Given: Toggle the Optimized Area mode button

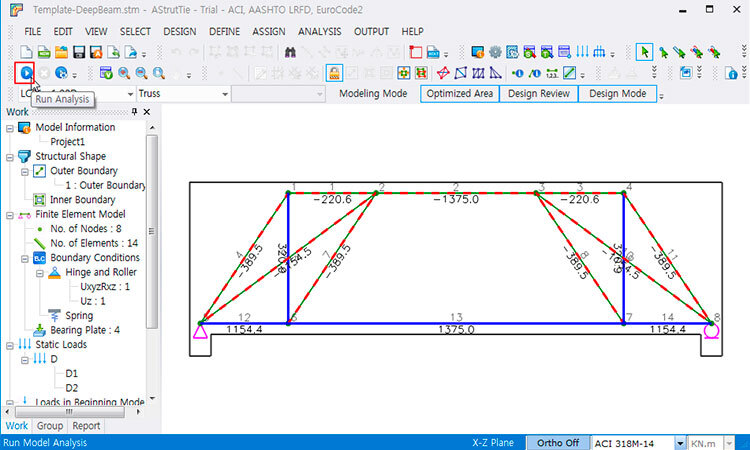Looking at the screenshot, I should 459,94.
